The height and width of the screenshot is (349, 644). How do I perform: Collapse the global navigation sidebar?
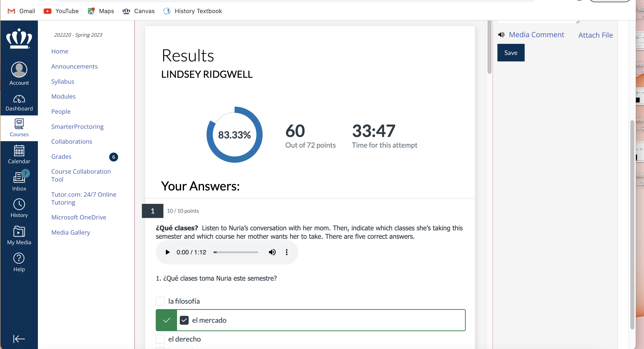(x=19, y=339)
